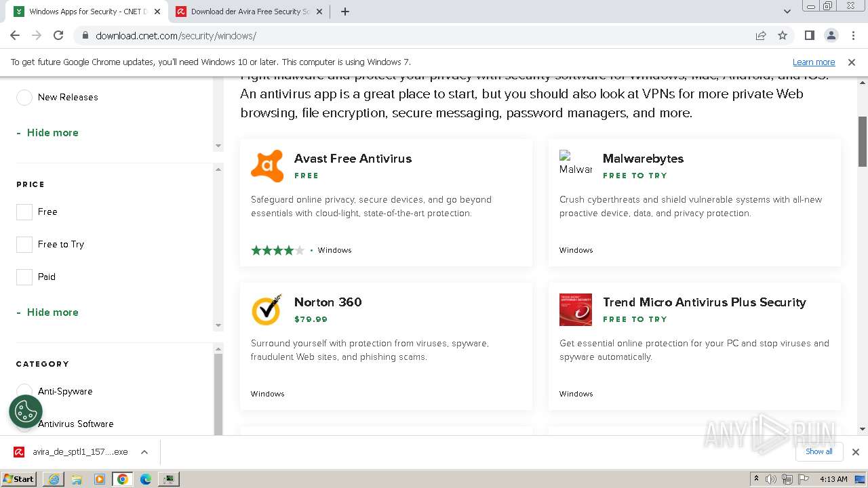Open the Windows Start menu
Screen dimensions: 868x488
pyautogui.click(x=19, y=479)
